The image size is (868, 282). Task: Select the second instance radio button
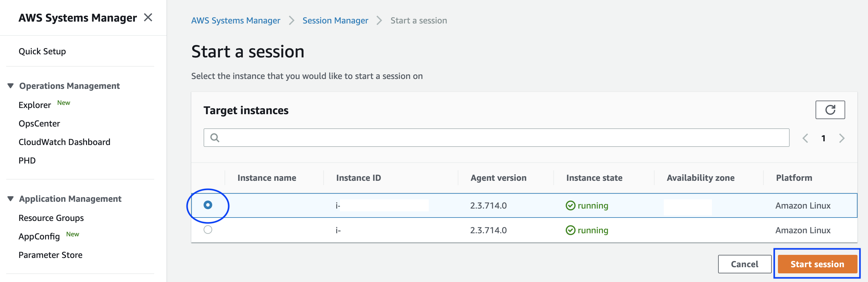click(208, 230)
